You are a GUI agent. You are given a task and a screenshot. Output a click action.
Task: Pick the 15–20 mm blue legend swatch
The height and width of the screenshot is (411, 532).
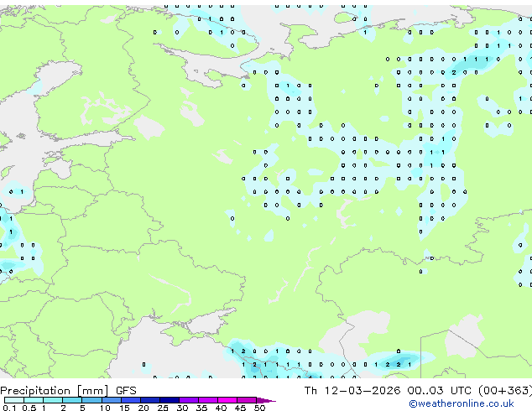click(x=131, y=400)
